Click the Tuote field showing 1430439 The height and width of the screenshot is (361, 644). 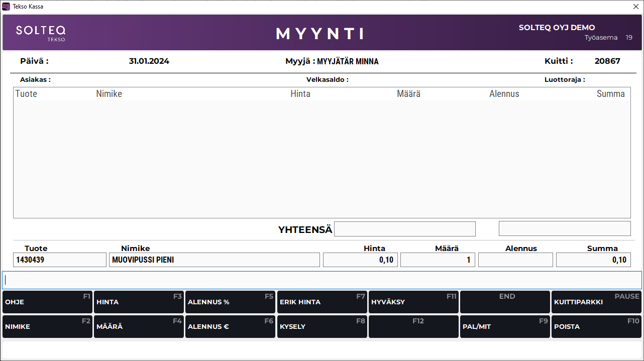pos(60,260)
